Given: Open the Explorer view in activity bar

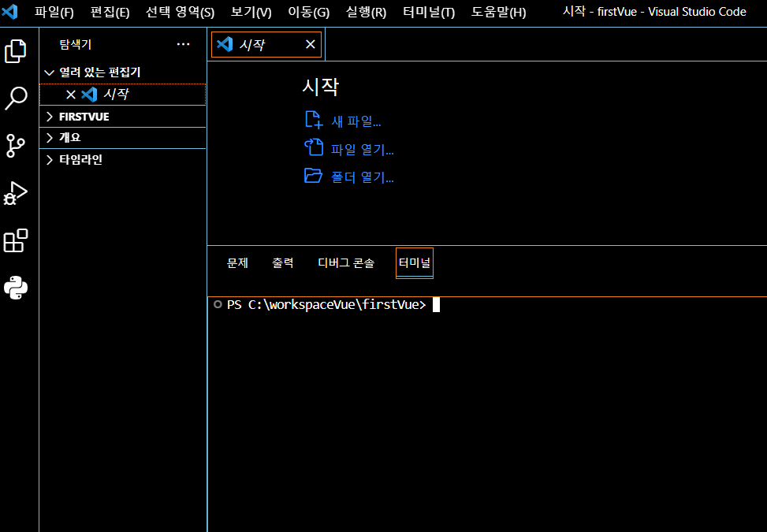Looking at the screenshot, I should point(16,51).
